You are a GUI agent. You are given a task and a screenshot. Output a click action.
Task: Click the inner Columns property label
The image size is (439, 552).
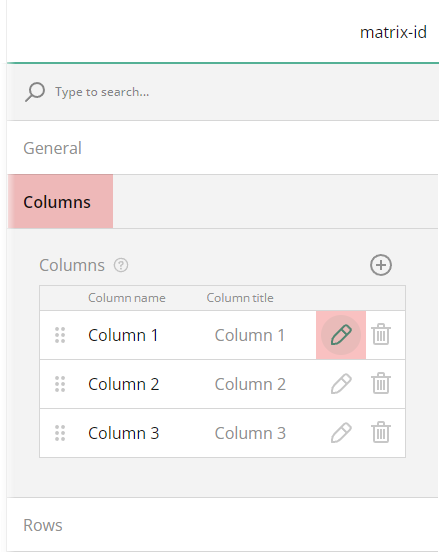(x=72, y=265)
